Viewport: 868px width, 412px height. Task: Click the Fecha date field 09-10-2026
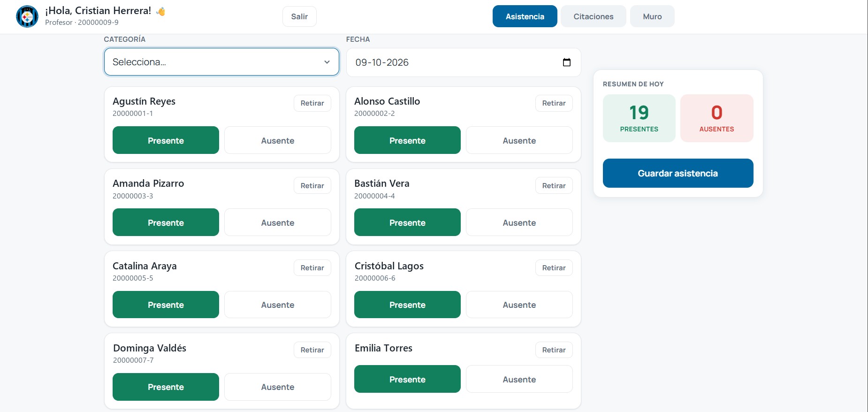464,62
